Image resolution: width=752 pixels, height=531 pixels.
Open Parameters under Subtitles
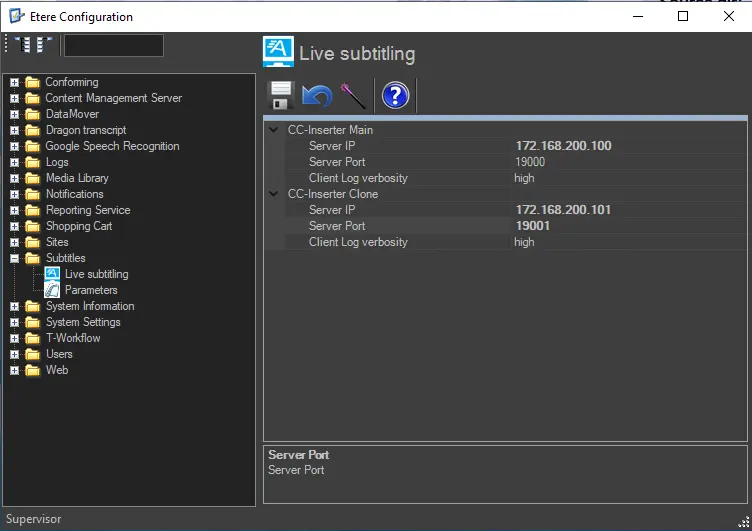91,290
